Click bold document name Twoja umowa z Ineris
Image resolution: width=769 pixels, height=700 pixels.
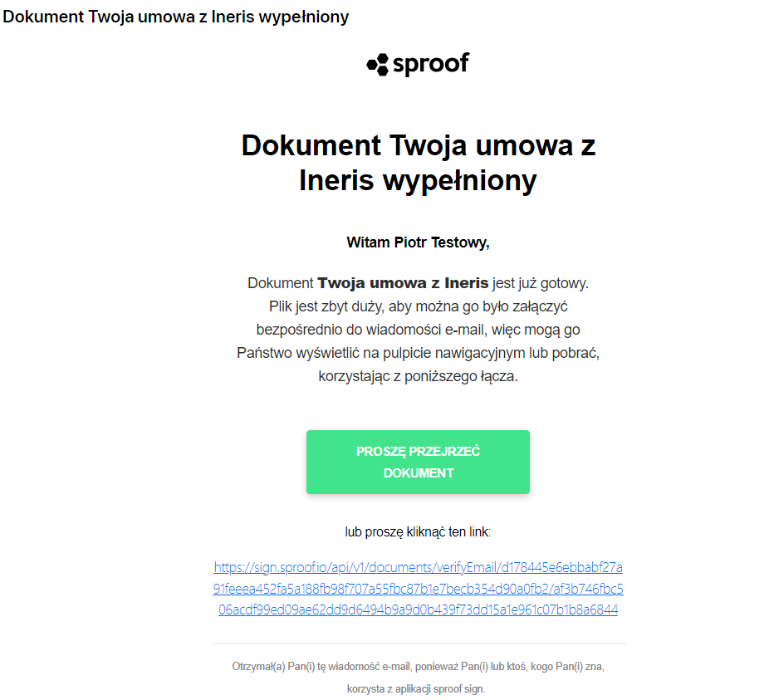(403, 283)
